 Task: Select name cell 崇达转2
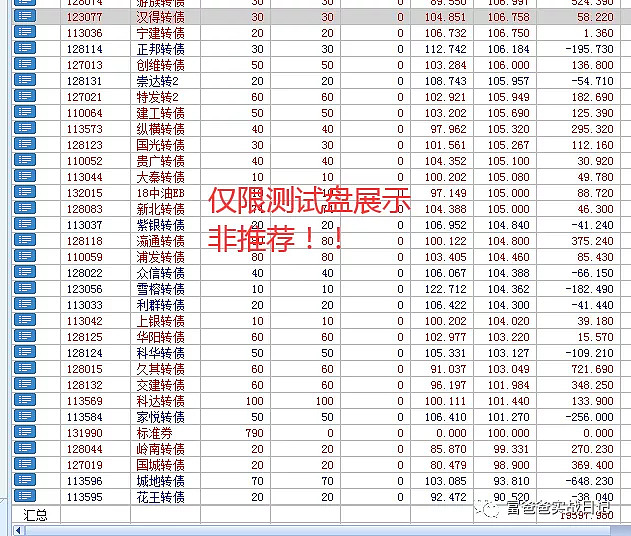[157, 81]
